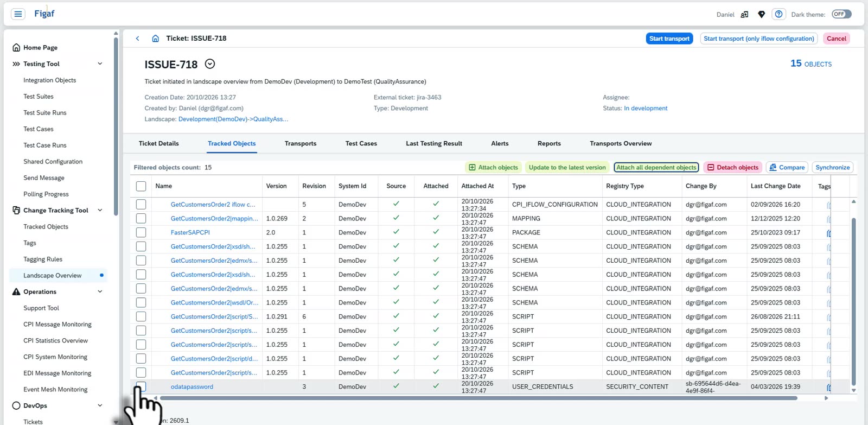Screen dimensions: 868x425
Task: Click the blue Start transport button
Action: (669, 39)
